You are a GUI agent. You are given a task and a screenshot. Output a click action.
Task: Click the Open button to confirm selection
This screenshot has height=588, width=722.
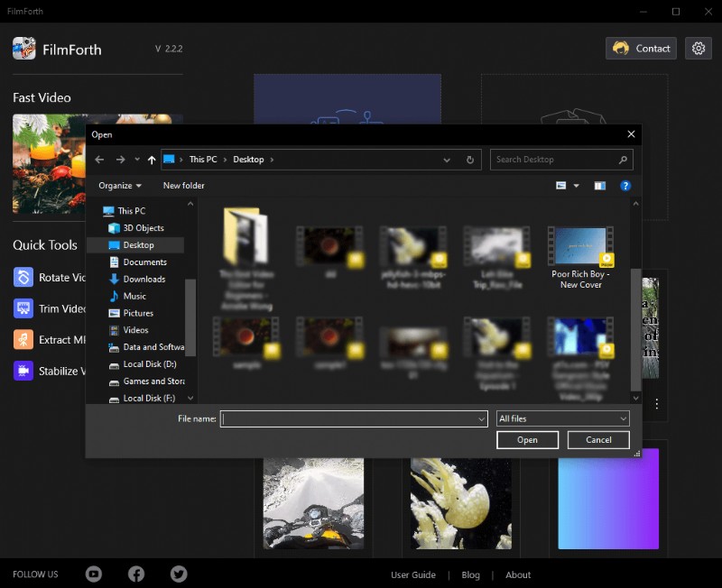coord(527,440)
